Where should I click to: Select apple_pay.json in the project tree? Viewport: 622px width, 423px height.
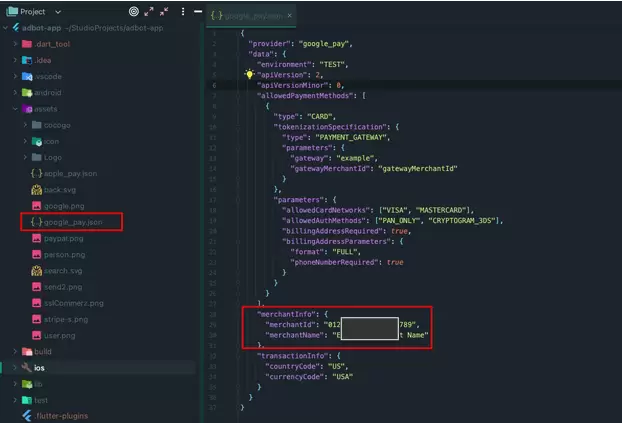pyautogui.click(x=70, y=173)
